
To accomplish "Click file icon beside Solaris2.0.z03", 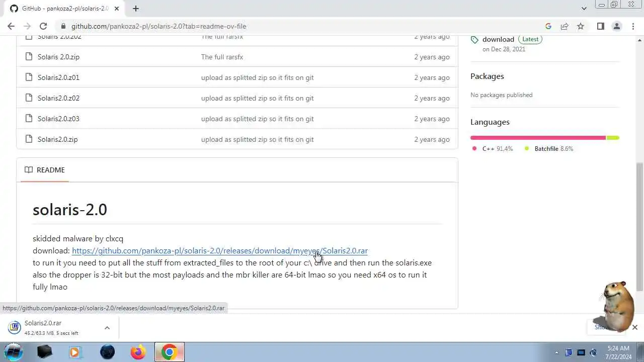I will (x=28, y=119).
